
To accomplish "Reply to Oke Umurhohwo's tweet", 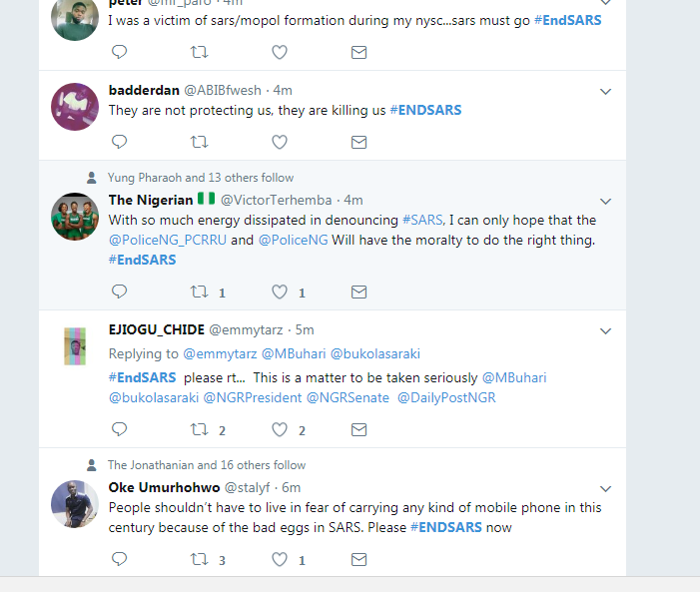I will pyautogui.click(x=119, y=559).
